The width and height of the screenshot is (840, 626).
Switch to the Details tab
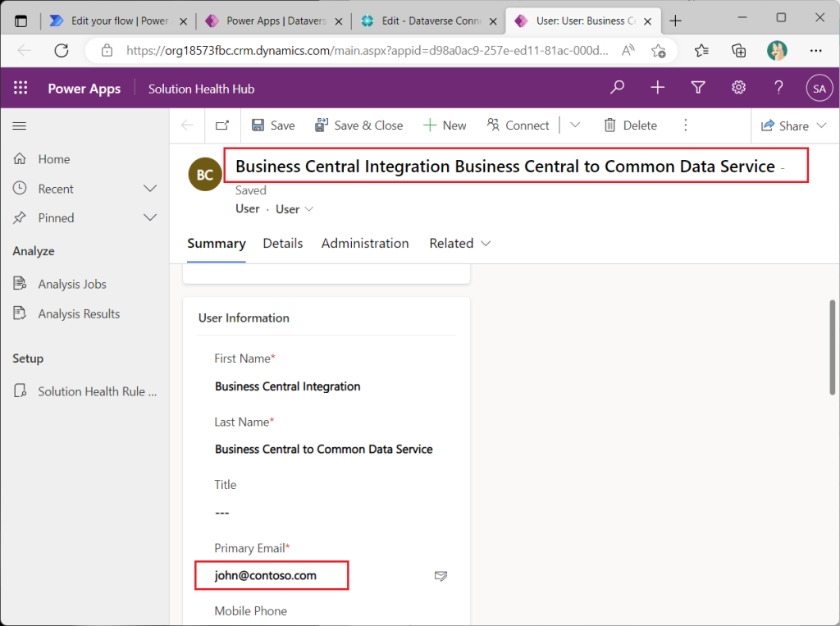tap(283, 244)
